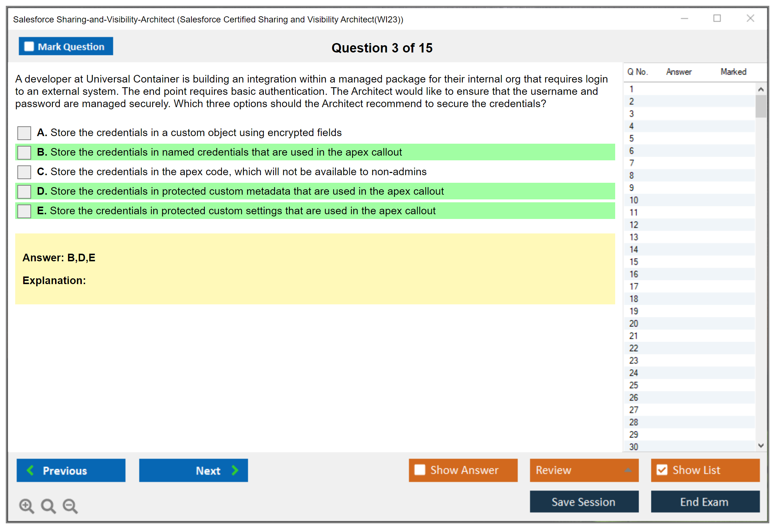Check option A, encrypted fields in a custom object
This screenshot has width=778, height=532.
pyautogui.click(x=24, y=133)
